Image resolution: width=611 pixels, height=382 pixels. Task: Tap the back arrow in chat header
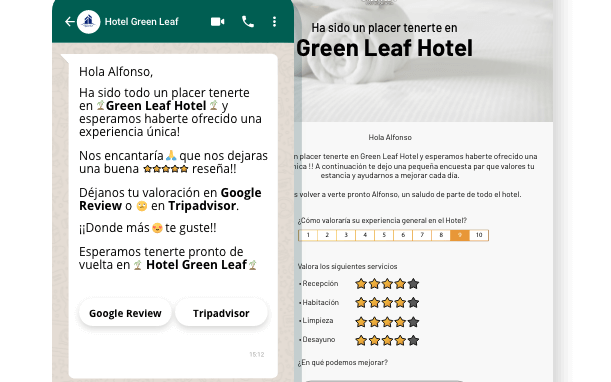click(x=70, y=21)
